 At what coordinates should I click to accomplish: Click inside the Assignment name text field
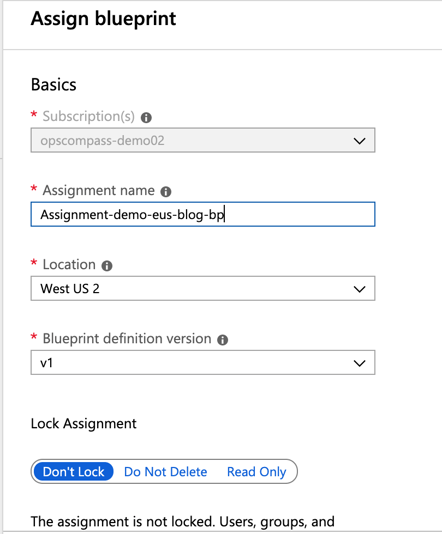point(203,214)
